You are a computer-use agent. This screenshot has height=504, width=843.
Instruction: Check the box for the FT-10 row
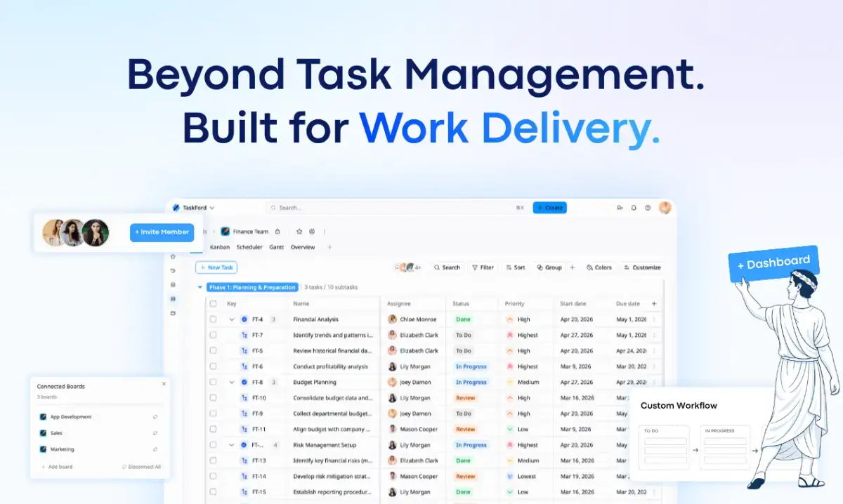(x=213, y=398)
